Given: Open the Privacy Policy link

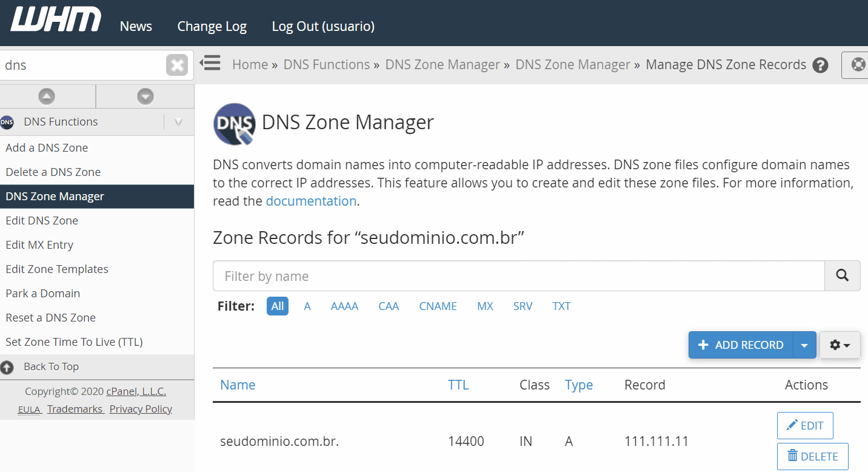Looking at the screenshot, I should coord(141,410).
